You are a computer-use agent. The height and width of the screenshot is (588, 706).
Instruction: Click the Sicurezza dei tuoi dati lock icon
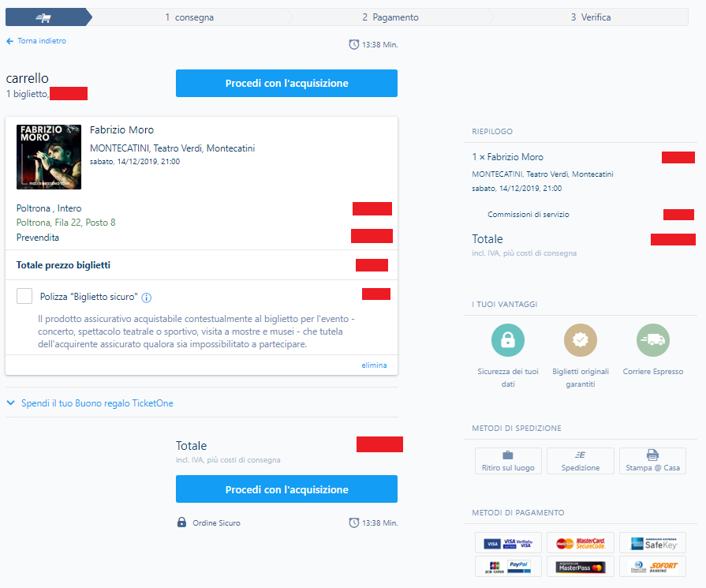508,340
